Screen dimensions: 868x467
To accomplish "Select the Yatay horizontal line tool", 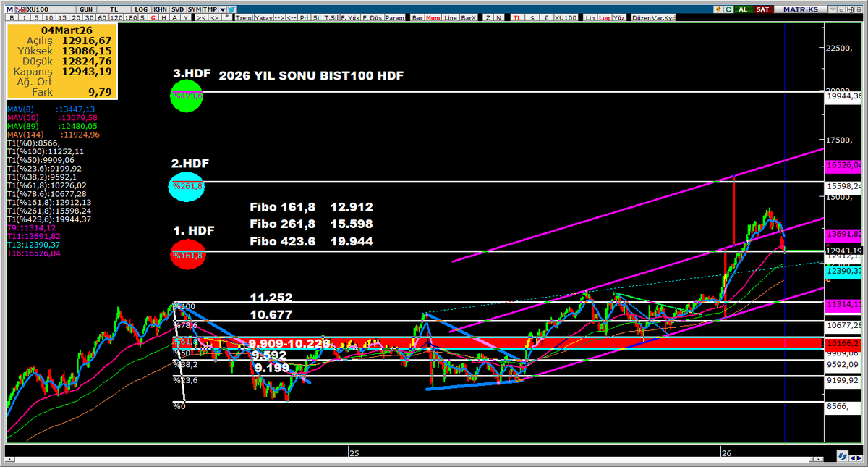I will [x=263, y=17].
